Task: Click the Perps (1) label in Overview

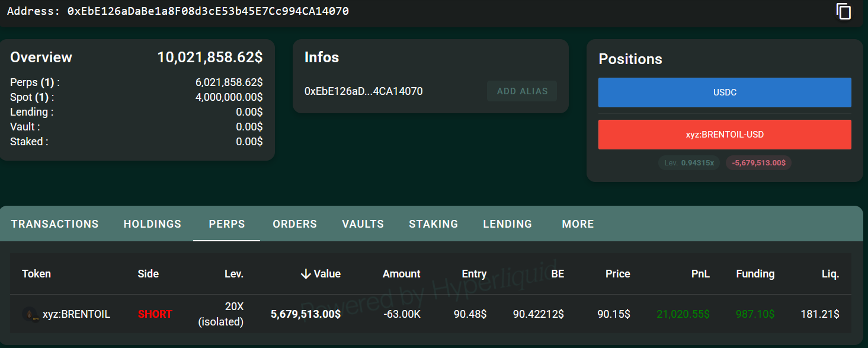Action: [x=35, y=82]
